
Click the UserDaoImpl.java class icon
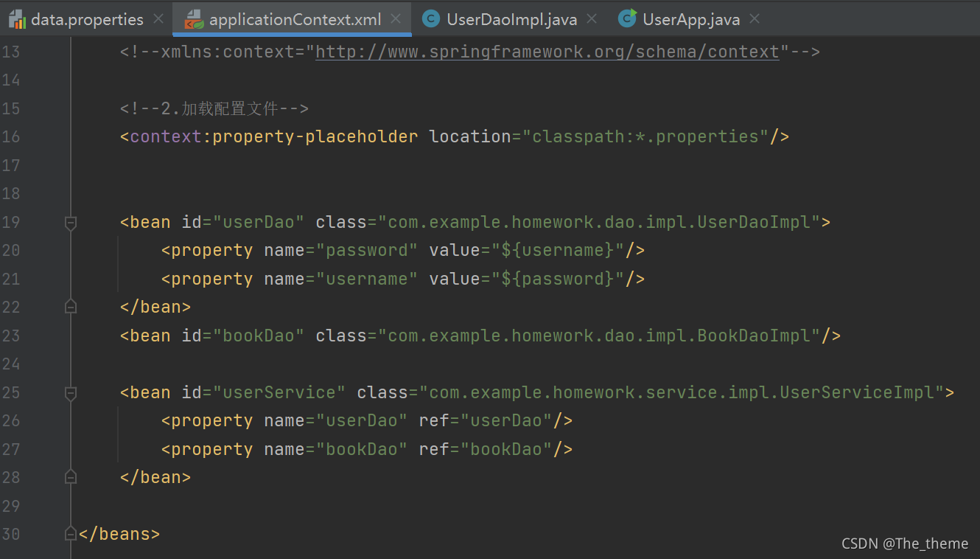click(x=431, y=19)
